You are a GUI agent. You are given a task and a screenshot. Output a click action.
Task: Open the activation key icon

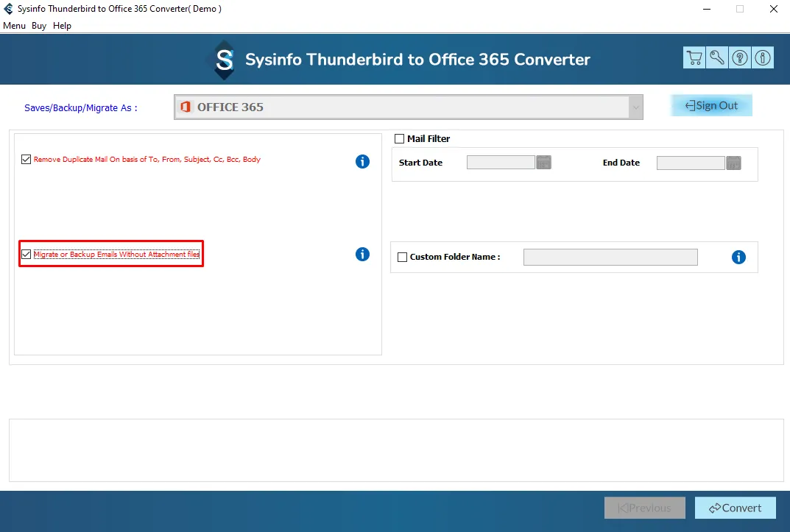(716, 58)
